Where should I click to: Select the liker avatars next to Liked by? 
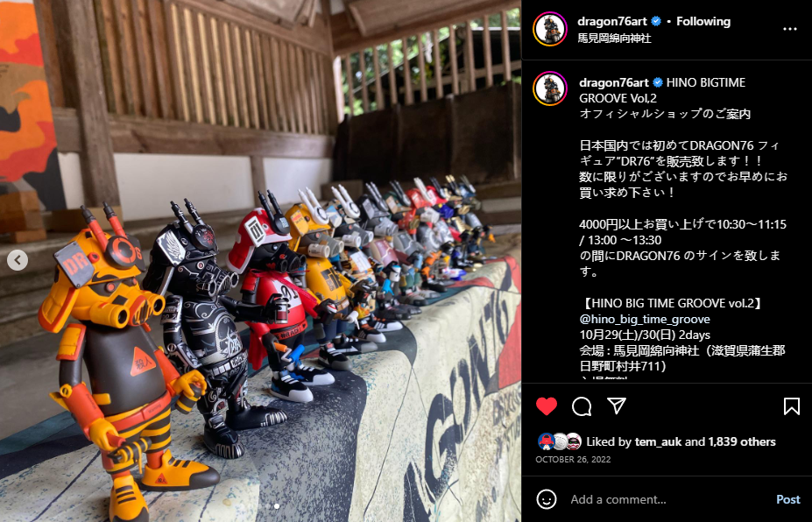[560, 441]
